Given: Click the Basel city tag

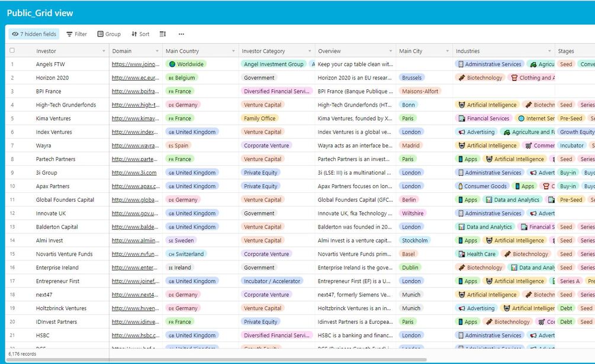Looking at the screenshot, I should point(409,254).
